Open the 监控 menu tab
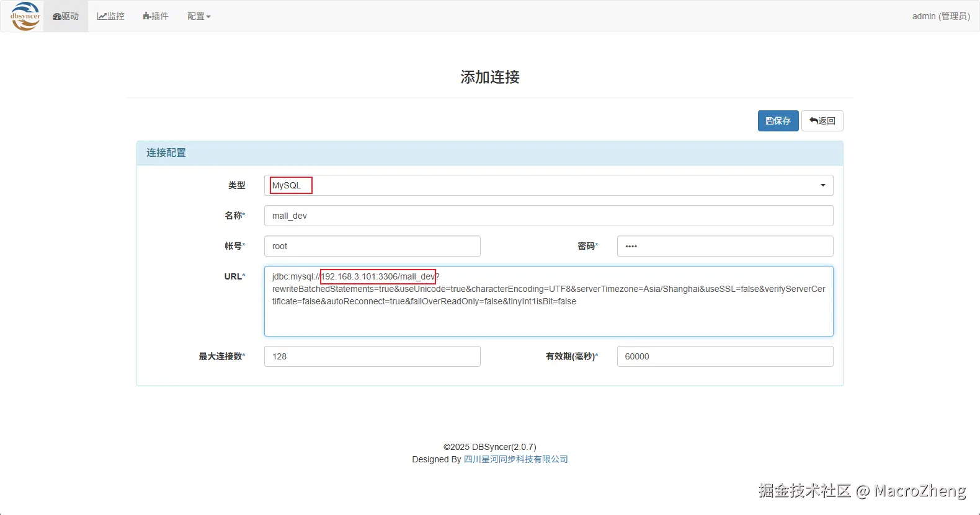This screenshot has width=980, height=515. 110,16
